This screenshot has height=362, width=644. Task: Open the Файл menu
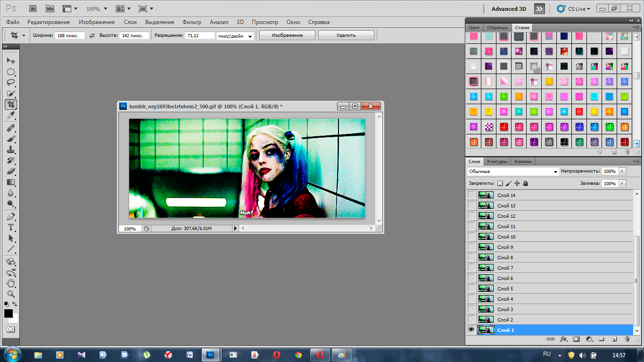pyautogui.click(x=13, y=22)
